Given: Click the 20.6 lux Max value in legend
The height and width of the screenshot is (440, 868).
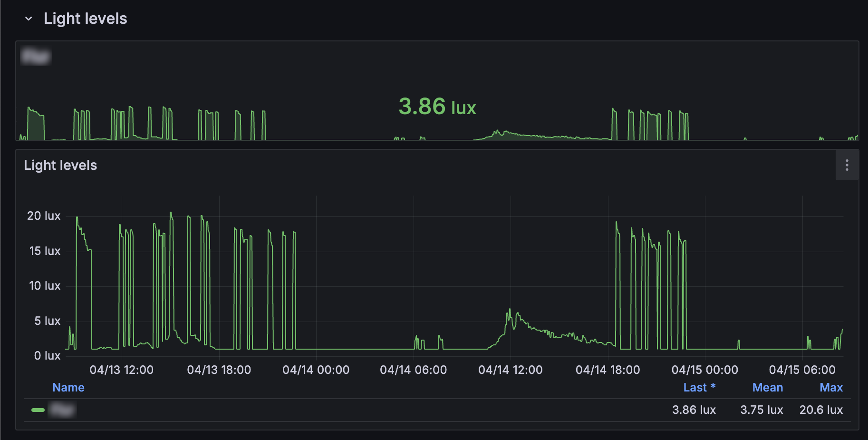Looking at the screenshot, I should point(821,410).
